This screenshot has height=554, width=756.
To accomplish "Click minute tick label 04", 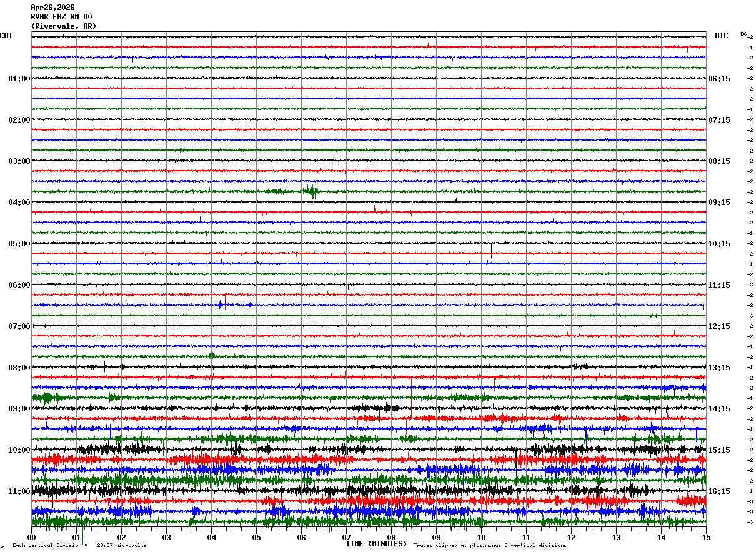I will click(212, 537).
